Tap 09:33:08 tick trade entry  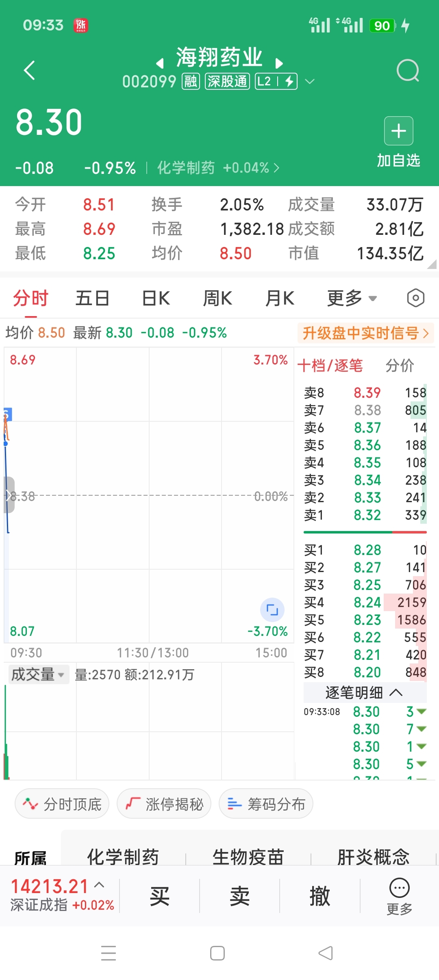(x=365, y=711)
